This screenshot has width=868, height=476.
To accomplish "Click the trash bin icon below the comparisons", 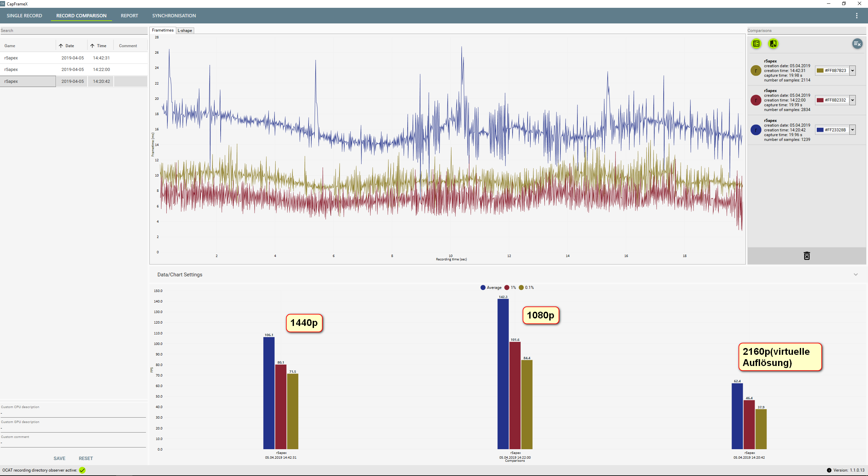I will tap(807, 256).
